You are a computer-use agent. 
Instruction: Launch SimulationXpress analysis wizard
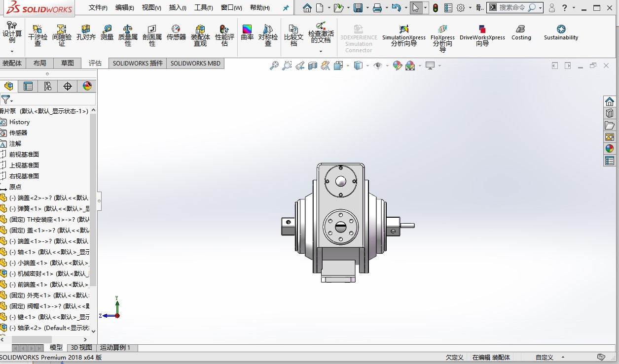(404, 35)
